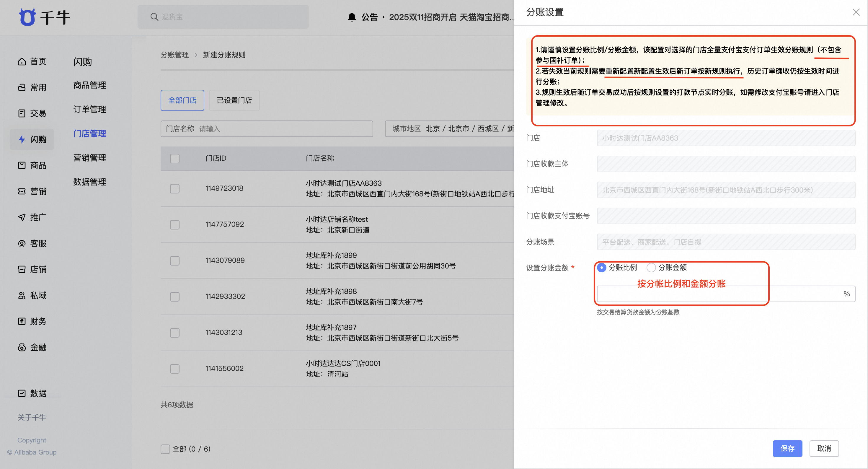Click the search magnifier icon
The width and height of the screenshot is (868, 469).
point(154,17)
